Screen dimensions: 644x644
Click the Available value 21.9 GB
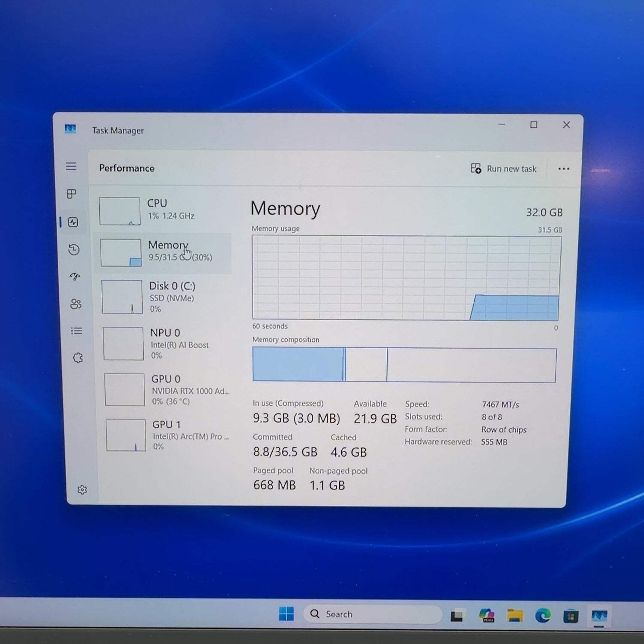click(375, 419)
